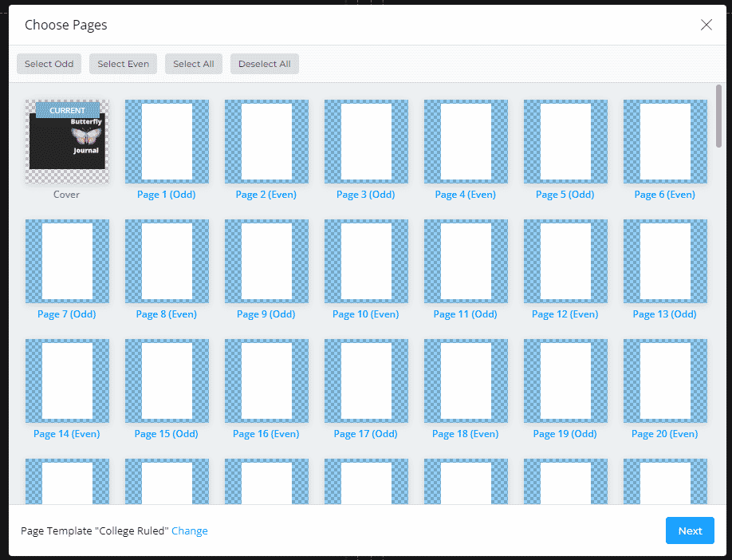
Task: Select the Page 18 (Even) thumbnail
Action: pos(466,381)
